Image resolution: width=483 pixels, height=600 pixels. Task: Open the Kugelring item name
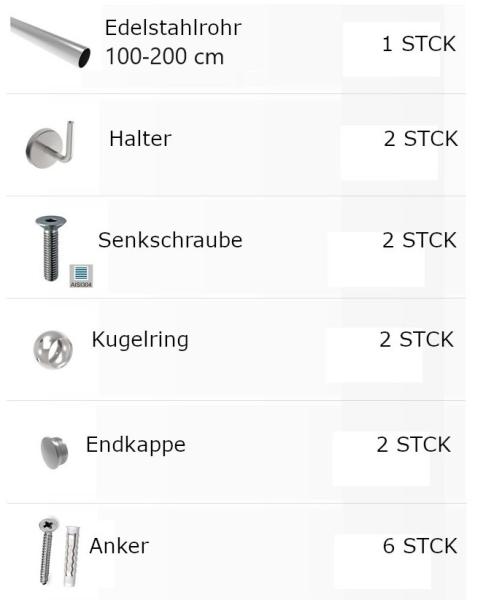[140, 340]
